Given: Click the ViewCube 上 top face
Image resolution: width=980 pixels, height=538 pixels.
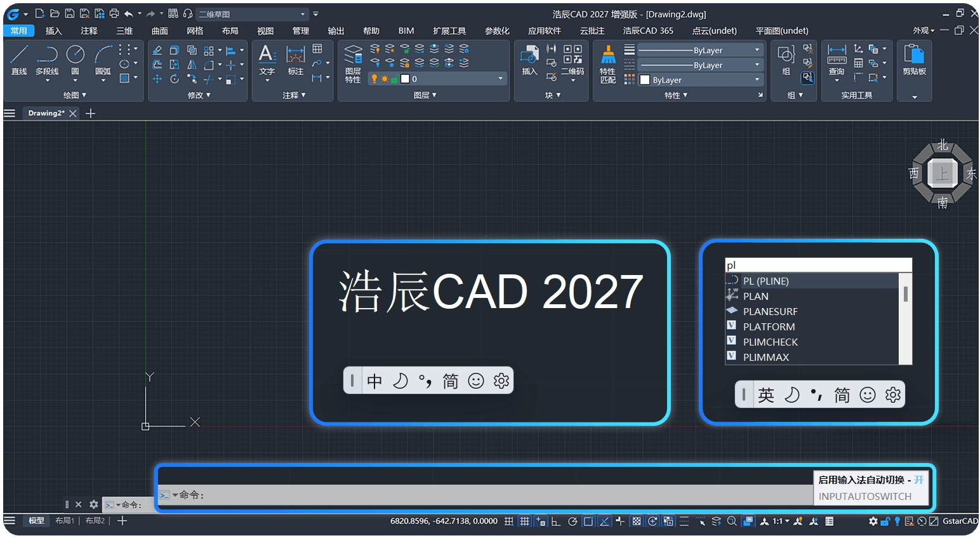Looking at the screenshot, I should pyautogui.click(x=943, y=173).
